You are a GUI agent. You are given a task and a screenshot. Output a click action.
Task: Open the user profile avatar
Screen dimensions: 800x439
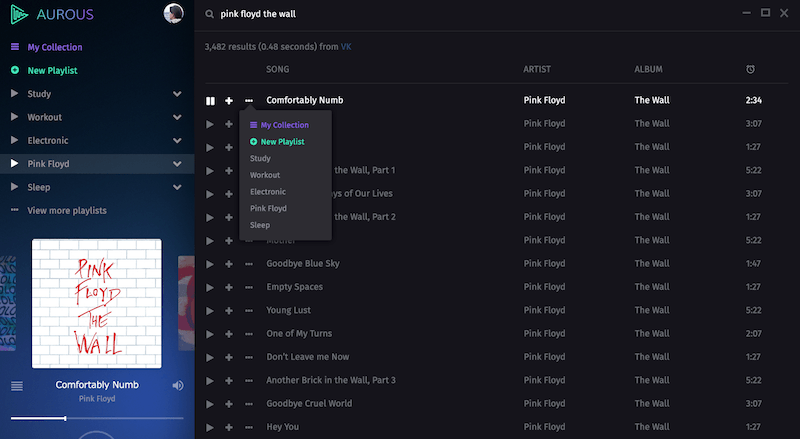tap(173, 14)
